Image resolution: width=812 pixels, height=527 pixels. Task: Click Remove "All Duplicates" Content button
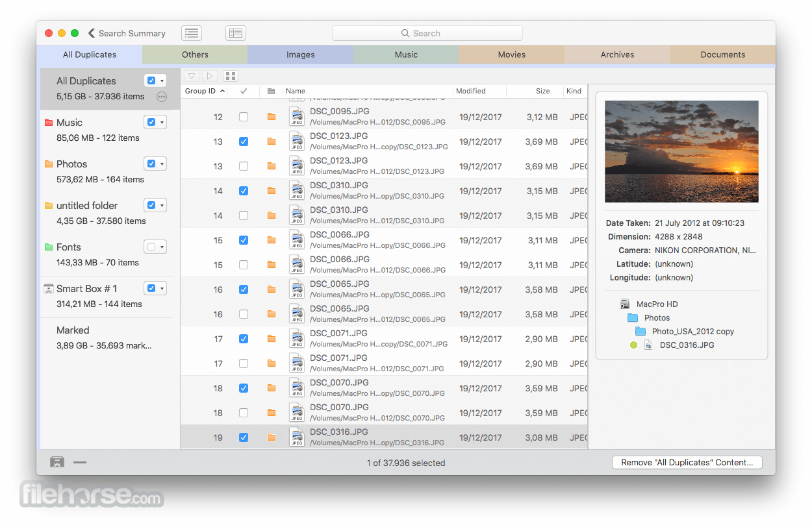point(687,463)
